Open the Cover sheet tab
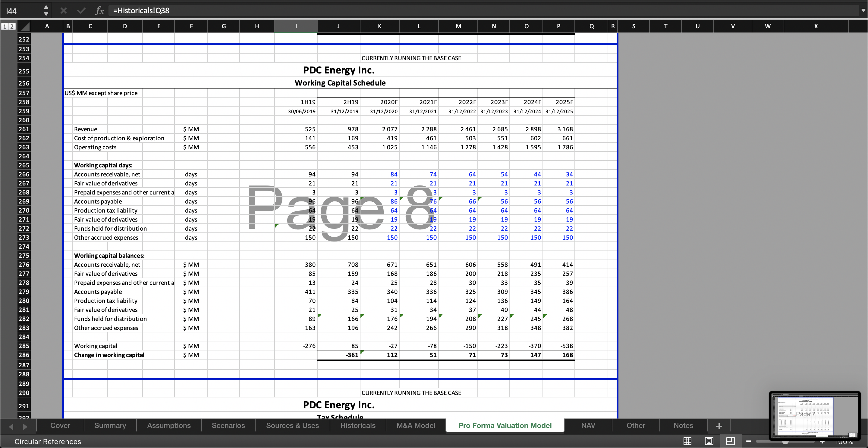Viewport: 868px width, 448px height. point(60,425)
